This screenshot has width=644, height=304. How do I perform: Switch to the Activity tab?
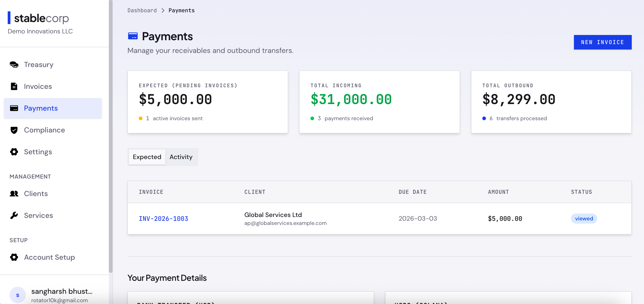click(x=181, y=157)
